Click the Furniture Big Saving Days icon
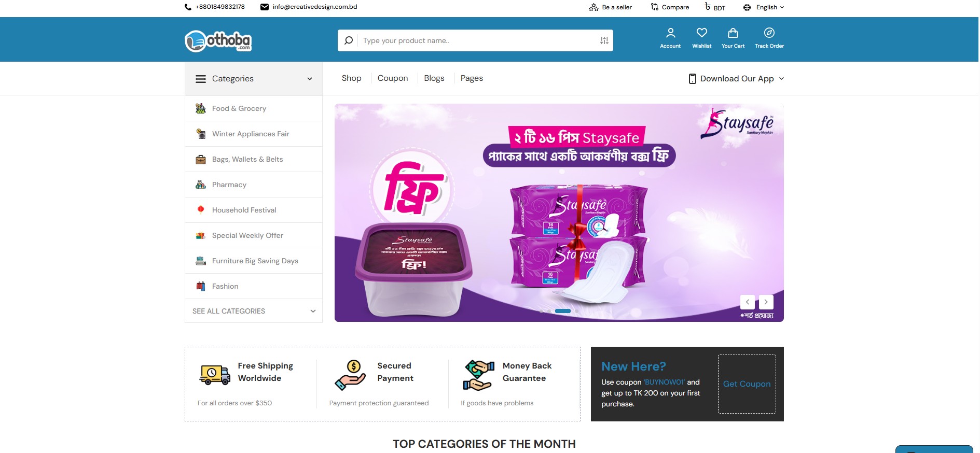 tap(201, 261)
